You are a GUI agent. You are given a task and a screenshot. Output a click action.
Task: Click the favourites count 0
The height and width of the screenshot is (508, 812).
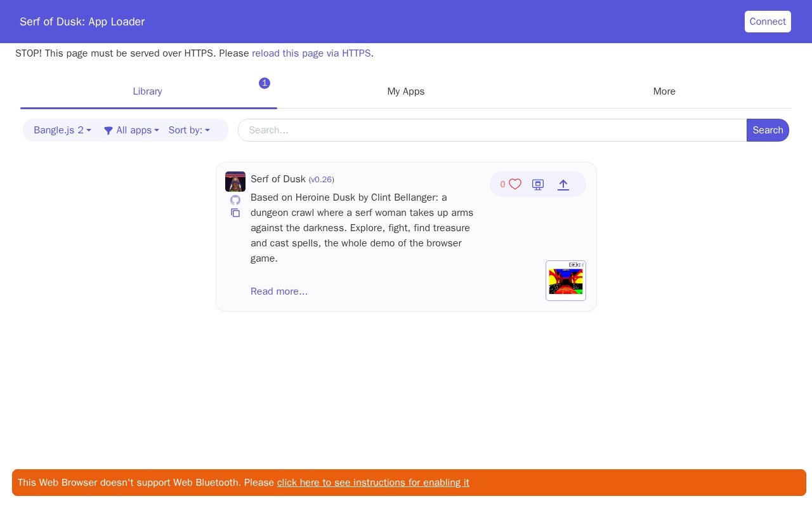click(502, 185)
